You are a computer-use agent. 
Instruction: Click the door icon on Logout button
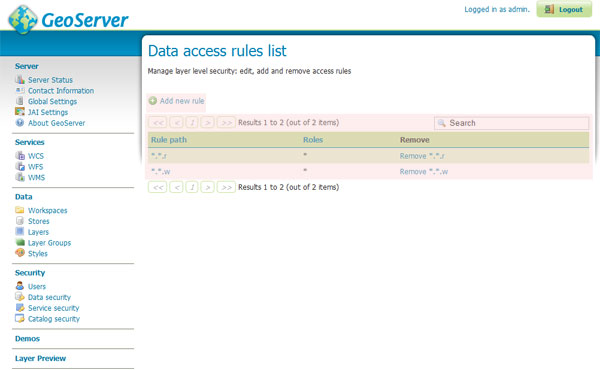click(549, 9)
